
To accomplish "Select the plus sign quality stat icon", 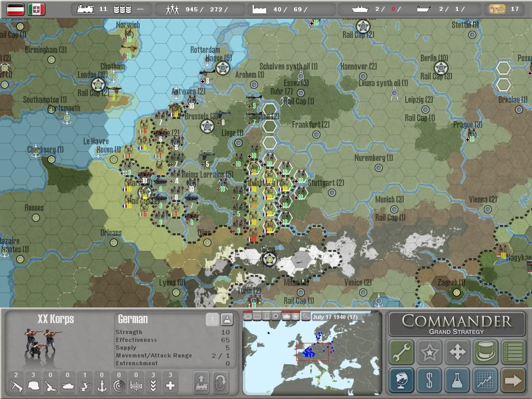I will click(170, 382).
